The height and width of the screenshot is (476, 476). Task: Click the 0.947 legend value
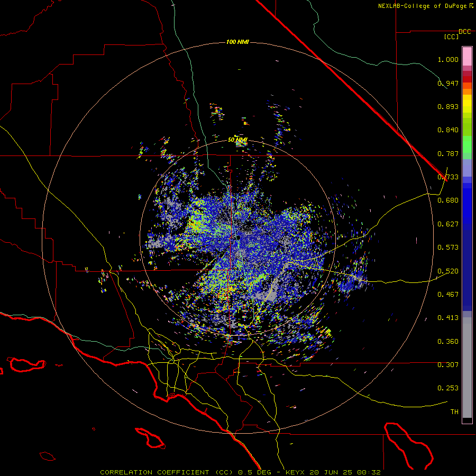448,83
